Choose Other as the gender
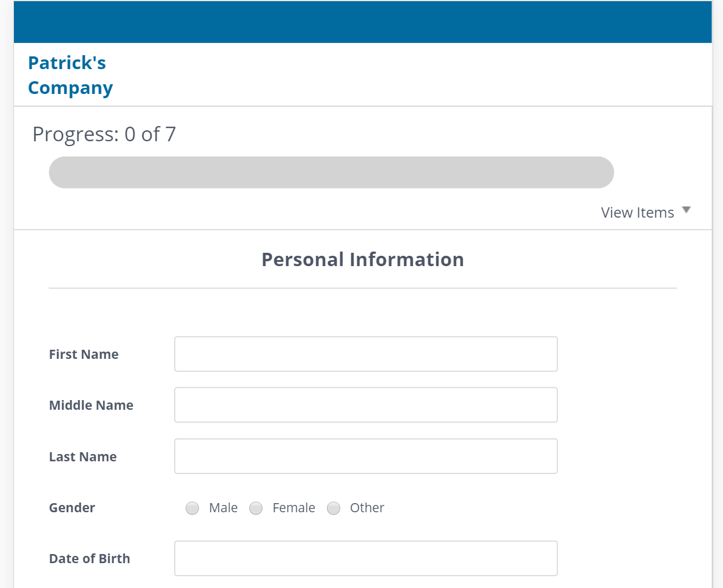 coord(334,508)
